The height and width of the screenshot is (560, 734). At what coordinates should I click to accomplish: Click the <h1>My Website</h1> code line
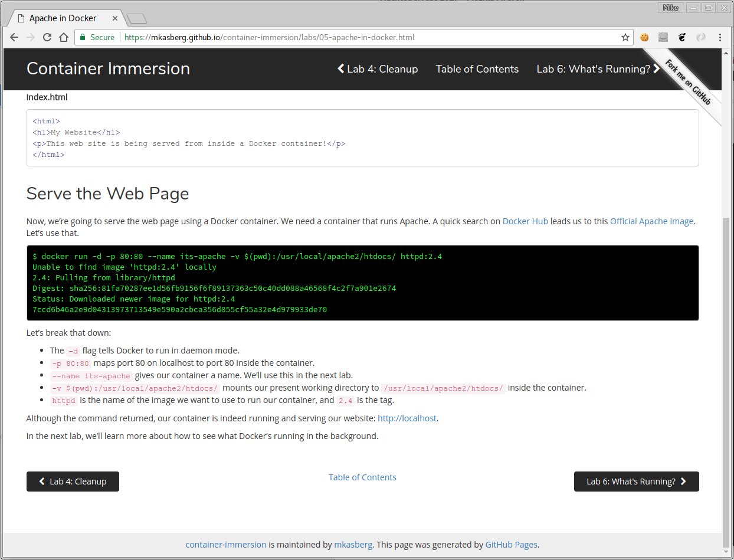coord(76,133)
